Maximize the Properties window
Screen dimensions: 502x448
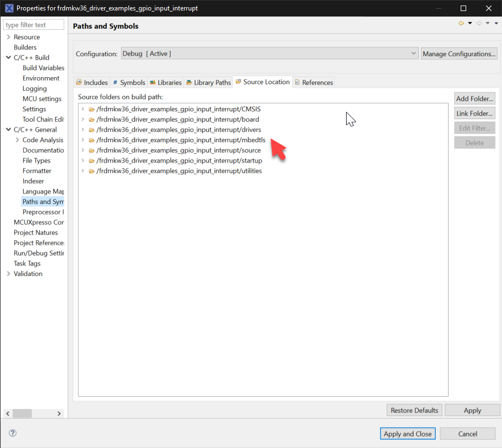(463, 8)
